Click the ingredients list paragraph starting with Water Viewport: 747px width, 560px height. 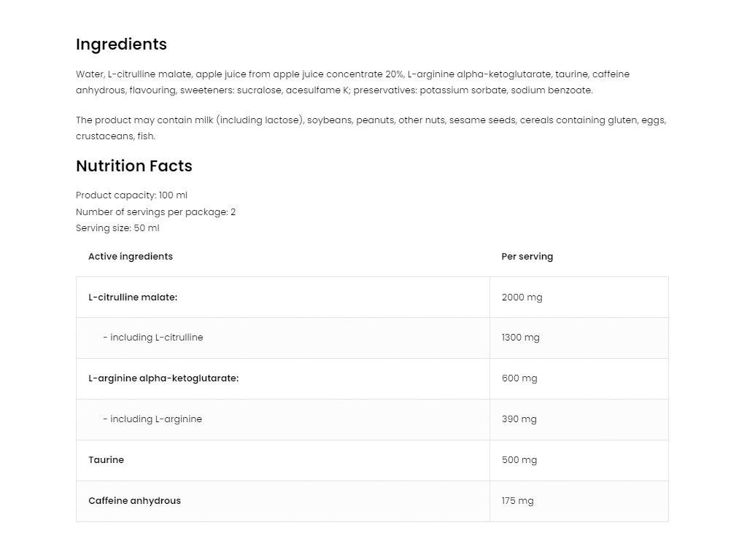(x=352, y=82)
